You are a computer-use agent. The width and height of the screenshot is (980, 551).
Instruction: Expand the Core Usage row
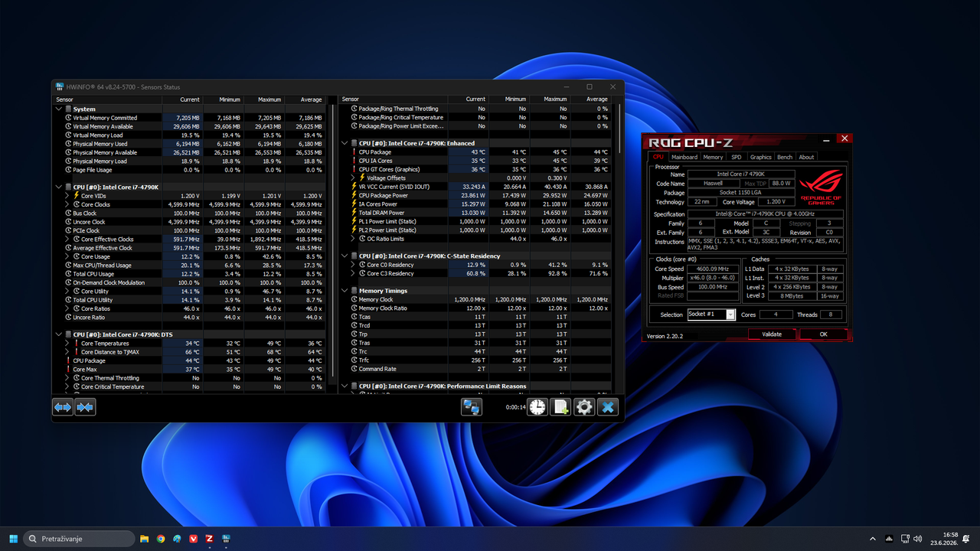click(67, 256)
